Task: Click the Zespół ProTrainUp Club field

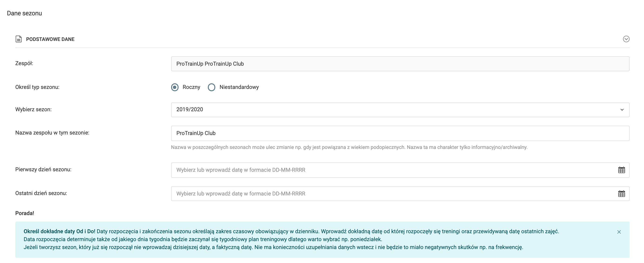Action: tap(375, 64)
